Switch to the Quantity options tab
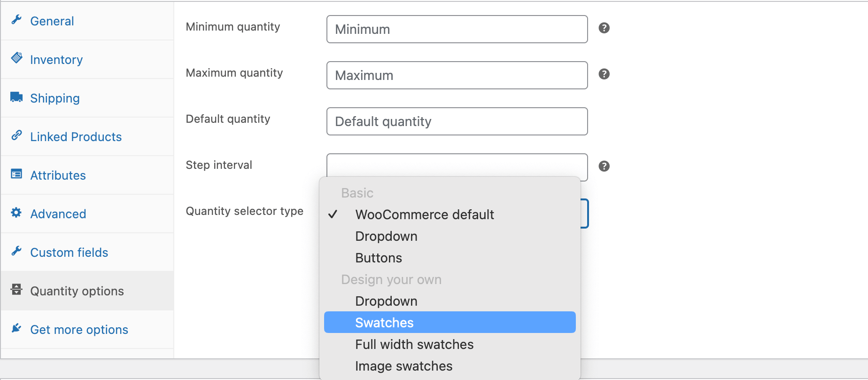 (x=77, y=291)
